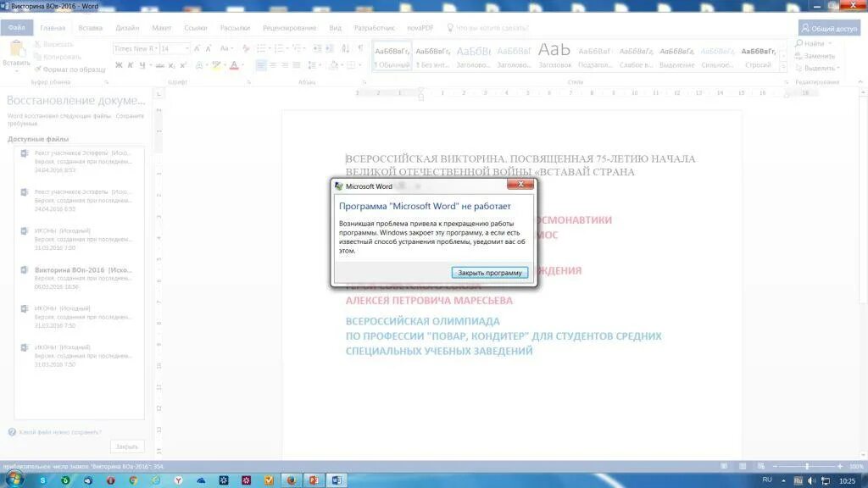
Task: Click Заменить in the editing group
Action: pos(815,56)
